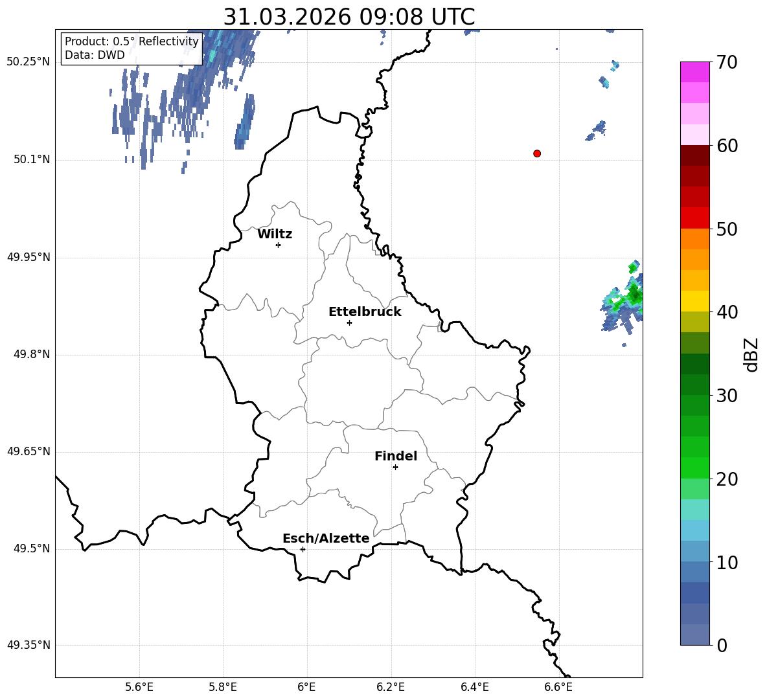
Task: Click the Findel station cross marker
Action: (x=395, y=468)
